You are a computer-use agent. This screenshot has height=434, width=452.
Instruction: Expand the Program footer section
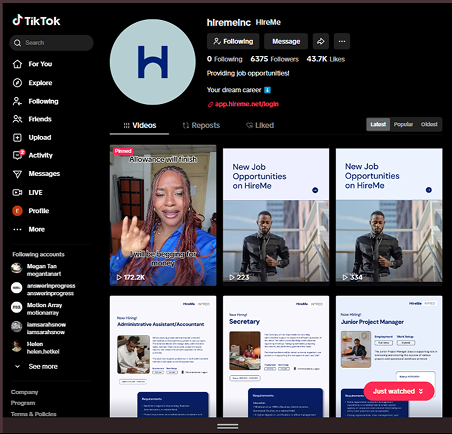(23, 403)
